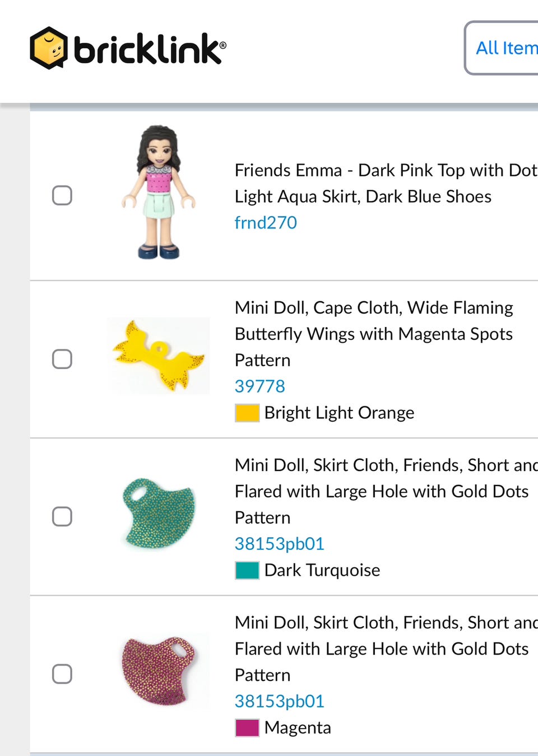
Task: Tick the Dark Turquoise skirt checkbox
Action: 62,516
